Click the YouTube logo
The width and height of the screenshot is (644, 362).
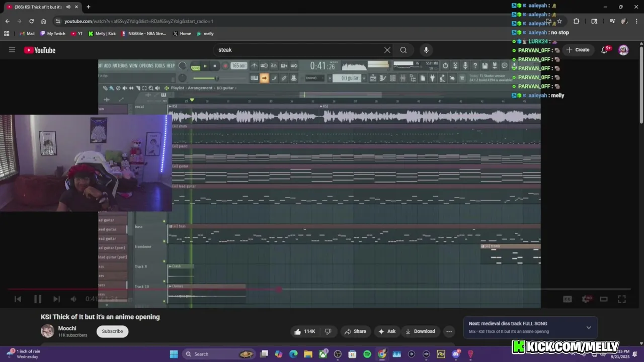(40, 50)
